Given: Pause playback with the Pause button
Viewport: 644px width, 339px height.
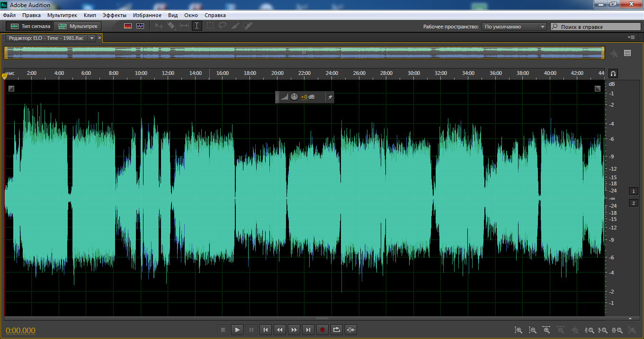Looking at the screenshot, I should pos(251,330).
